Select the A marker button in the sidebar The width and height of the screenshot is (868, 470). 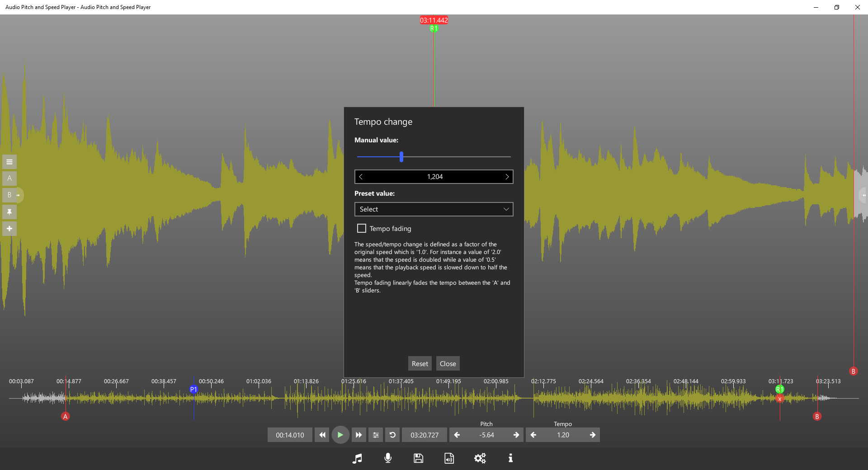pos(9,178)
